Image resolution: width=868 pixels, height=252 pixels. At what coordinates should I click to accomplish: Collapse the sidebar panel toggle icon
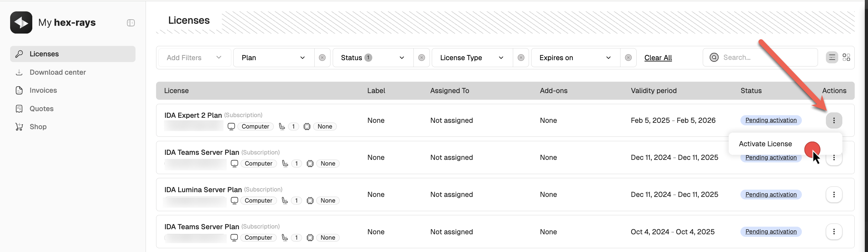pos(131,22)
